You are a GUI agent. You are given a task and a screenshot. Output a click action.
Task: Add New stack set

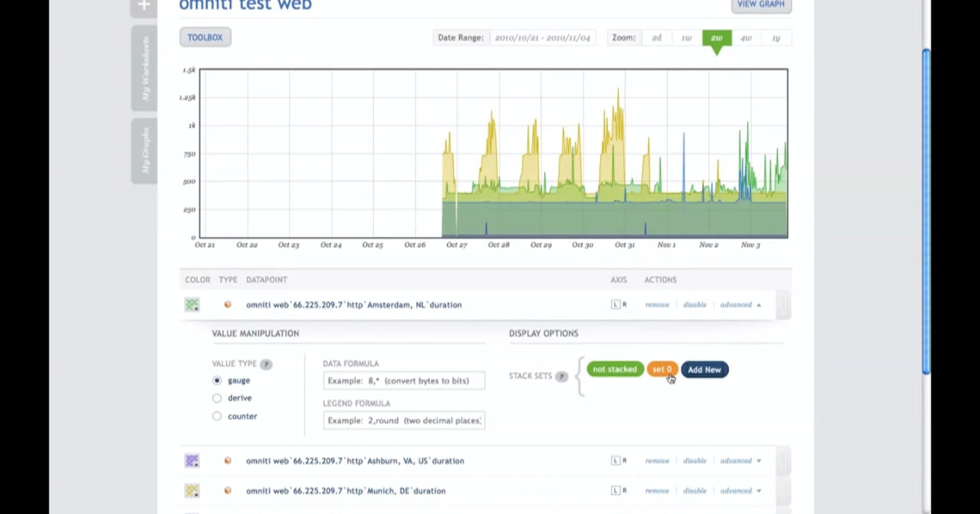coord(704,370)
